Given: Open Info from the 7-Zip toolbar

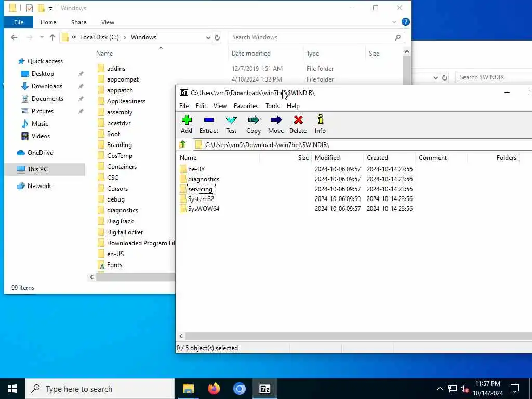Looking at the screenshot, I should tap(320, 124).
